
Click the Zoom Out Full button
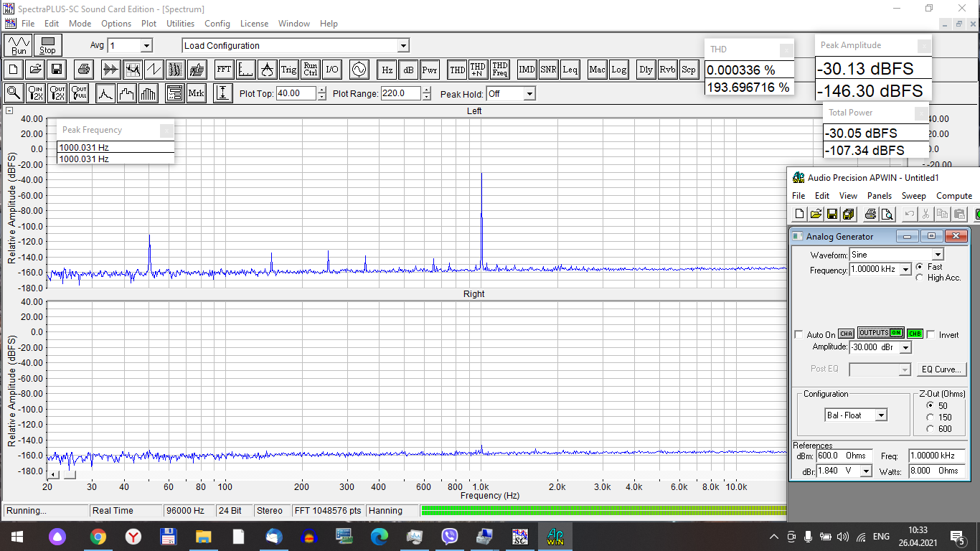pyautogui.click(x=79, y=93)
